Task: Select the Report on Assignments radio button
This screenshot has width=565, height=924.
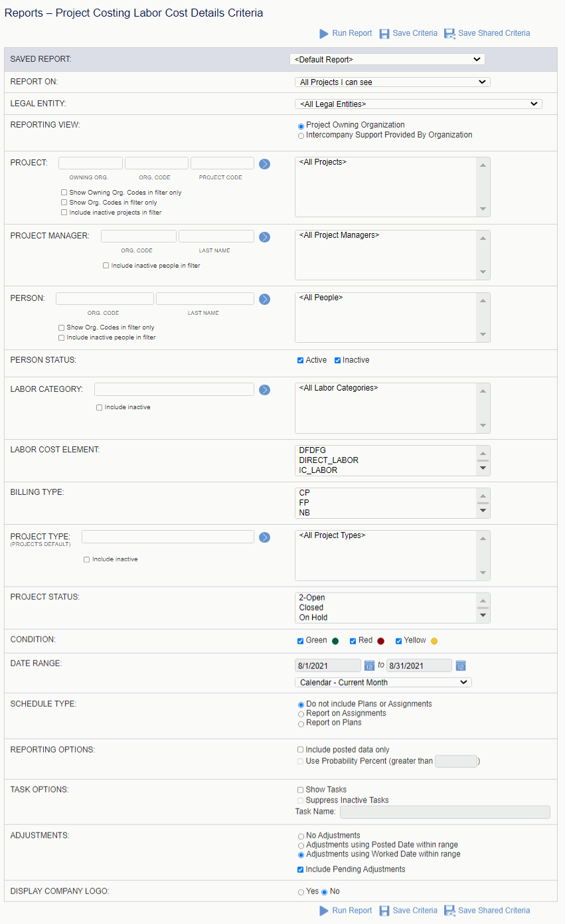Action: click(x=301, y=714)
